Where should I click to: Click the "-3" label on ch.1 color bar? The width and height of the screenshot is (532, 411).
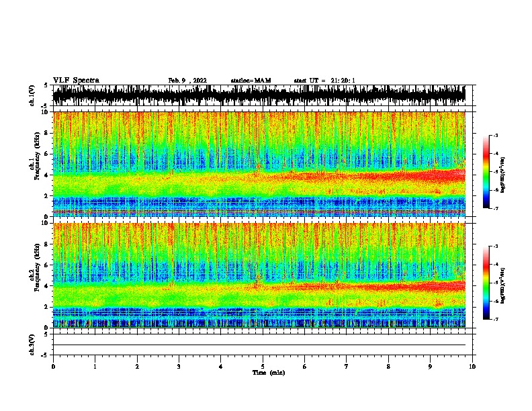tap(495, 135)
